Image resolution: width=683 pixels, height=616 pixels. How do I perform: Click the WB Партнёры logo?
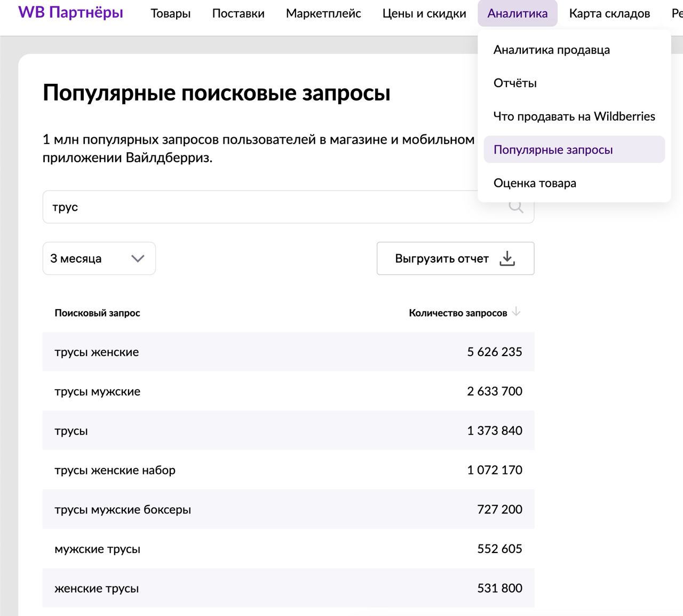point(70,13)
